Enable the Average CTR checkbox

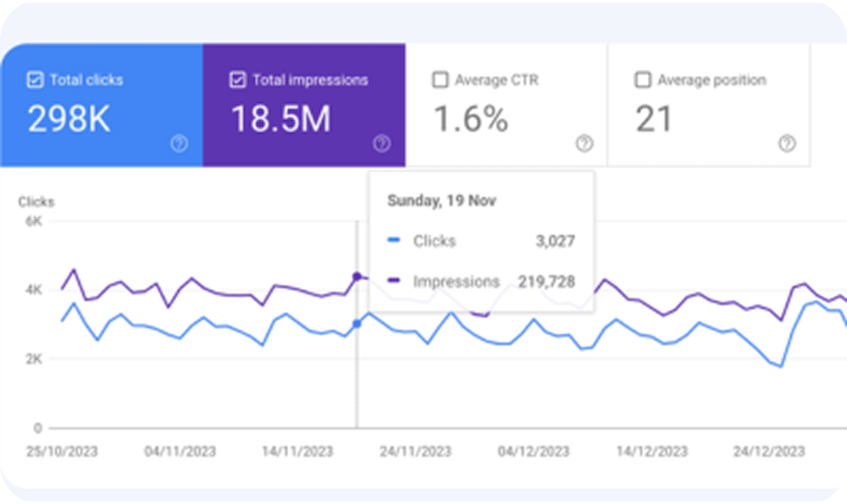440,80
